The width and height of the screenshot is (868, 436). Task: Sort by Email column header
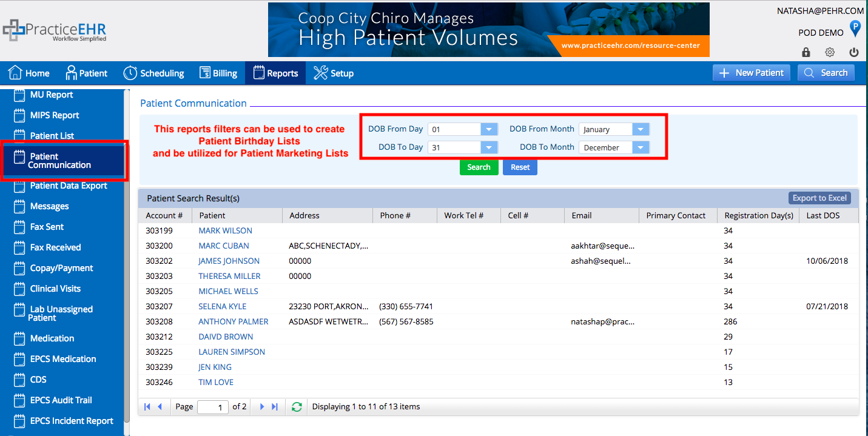602,215
